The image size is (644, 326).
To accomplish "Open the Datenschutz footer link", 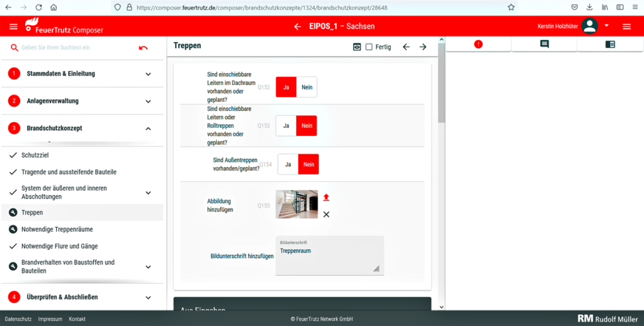I will coord(18,319).
